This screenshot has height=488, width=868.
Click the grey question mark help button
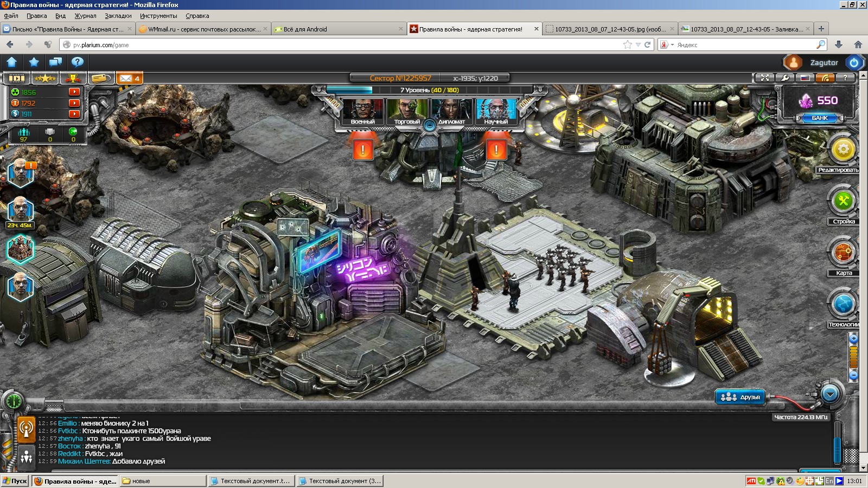[x=845, y=78]
